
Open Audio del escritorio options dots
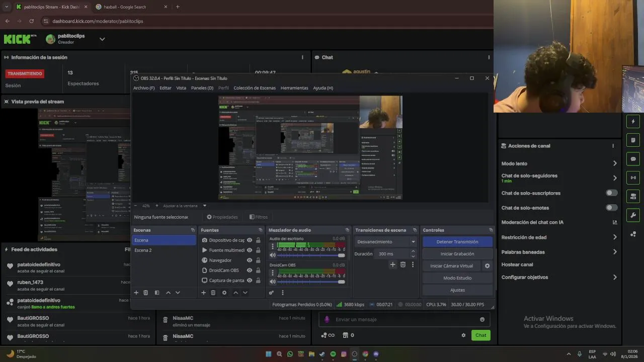(x=273, y=246)
